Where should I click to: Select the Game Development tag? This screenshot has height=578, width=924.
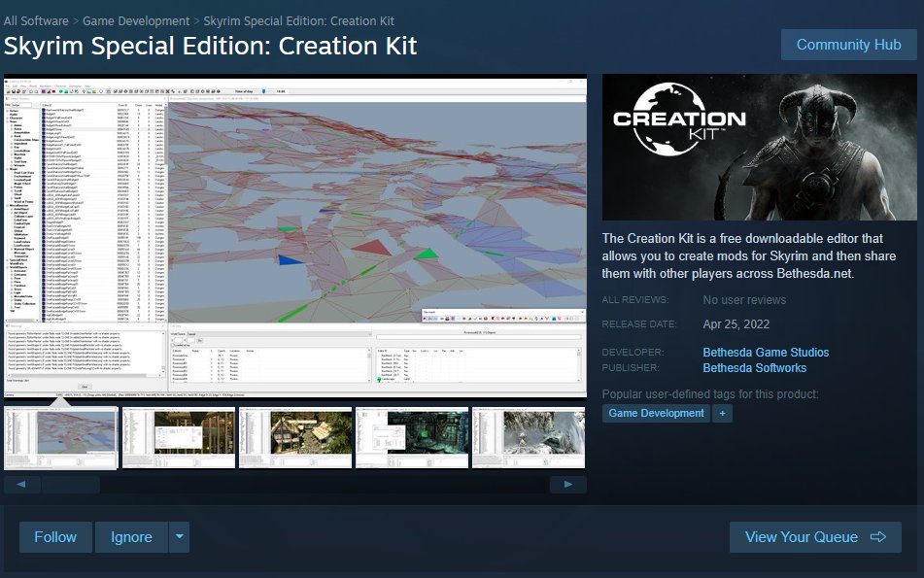[656, 413]
